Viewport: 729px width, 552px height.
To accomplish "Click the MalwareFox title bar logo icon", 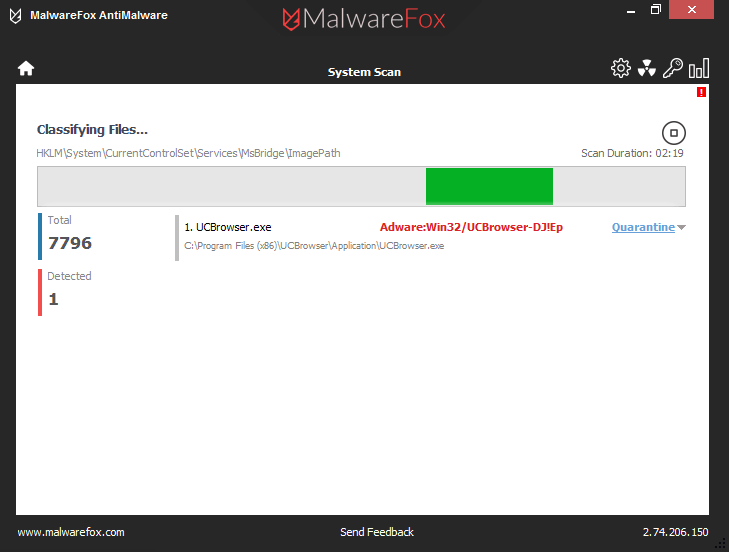I will coord(15,15).
